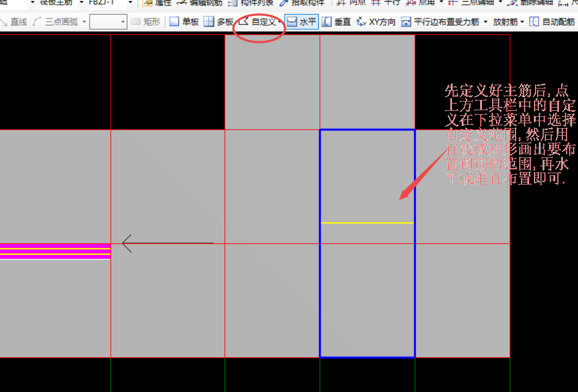
Task: Click the 自动配筋 auto rebar tool
Action: point(552,22)
